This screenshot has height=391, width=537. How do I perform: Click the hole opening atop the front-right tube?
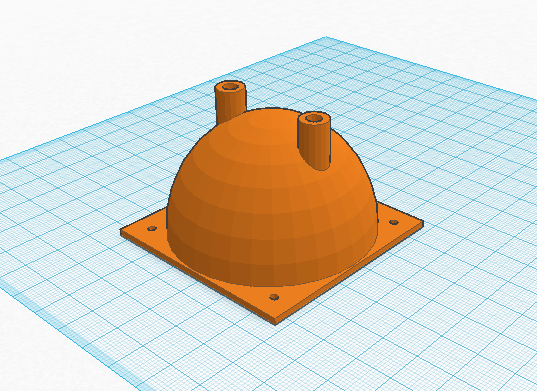314,118
